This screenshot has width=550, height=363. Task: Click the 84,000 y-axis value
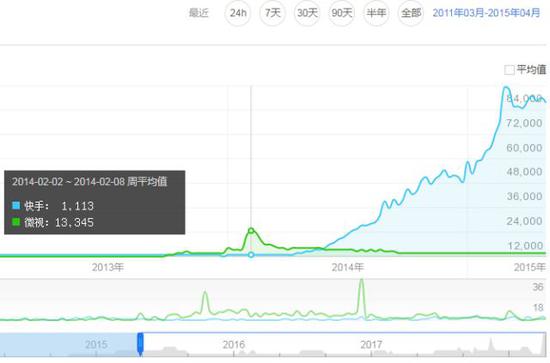(524, 99)
